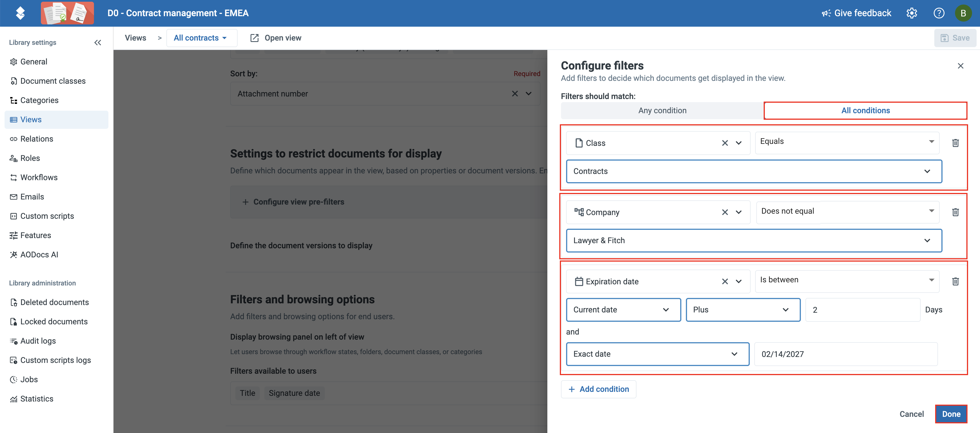Select the Views sidebar item
The height and width of the screenshot is (433, 980).
[x=56, y=119]
